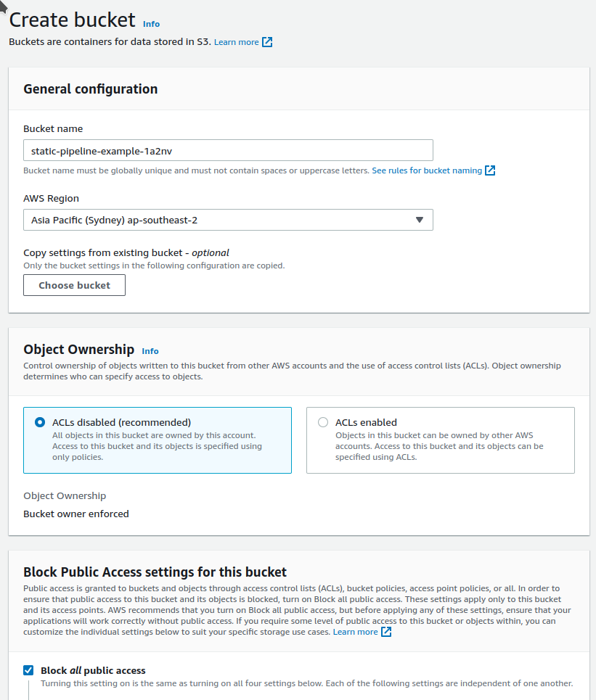The image size is (596, 700).
Task: Click the General configuration section header
Action: click(x=91, y=89)
